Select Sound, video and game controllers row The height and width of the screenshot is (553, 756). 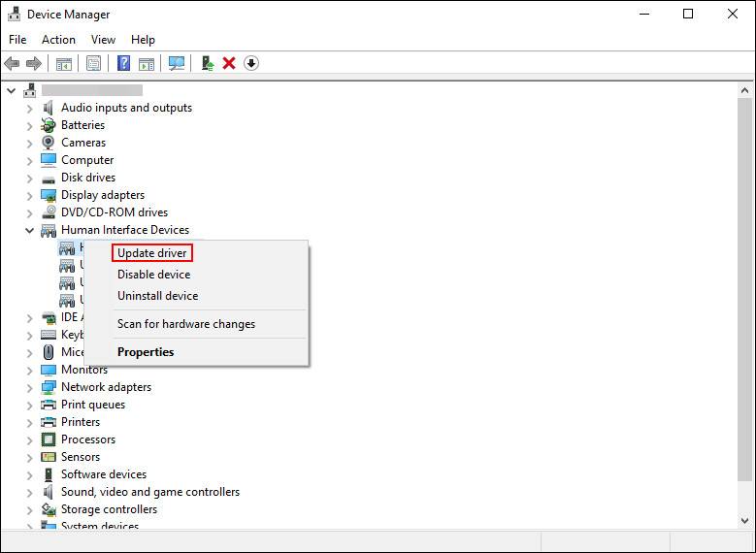pyautogui.click(x=150, y=492)
